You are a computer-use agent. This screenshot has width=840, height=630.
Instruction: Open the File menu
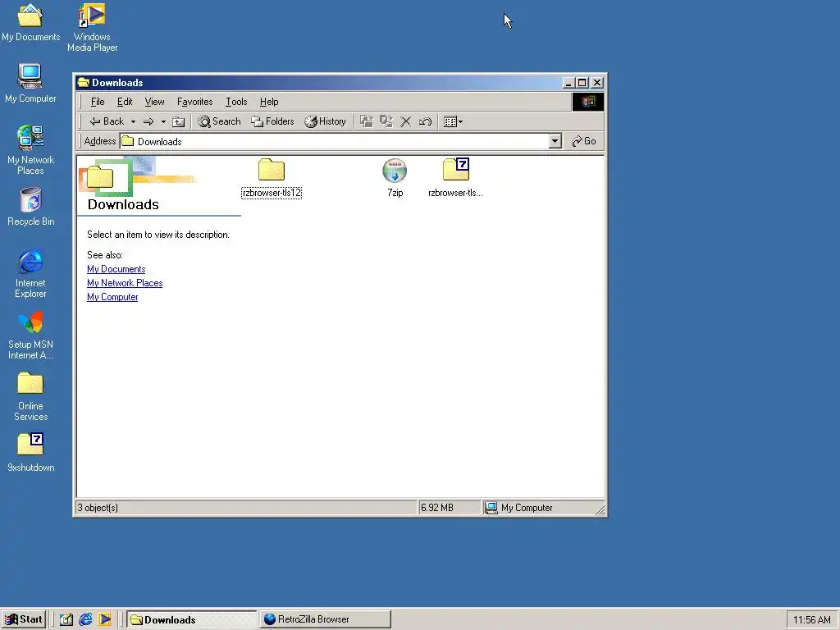point(98,102)
